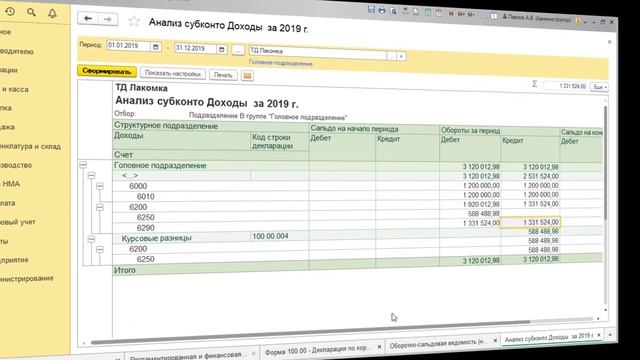Open the organization dropdown arrow
This screenshot has height=360, width=640.
click(401, 56)
